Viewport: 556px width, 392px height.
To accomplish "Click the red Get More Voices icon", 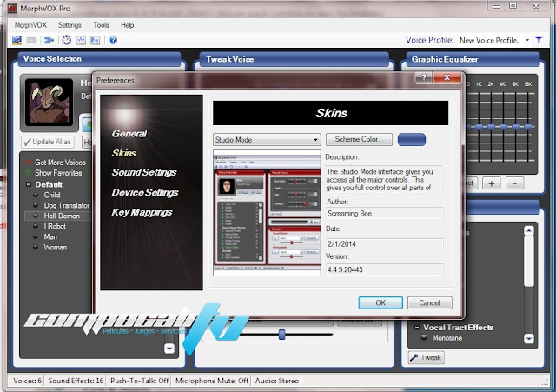I will pyautogui.click(x=29, y=163).
